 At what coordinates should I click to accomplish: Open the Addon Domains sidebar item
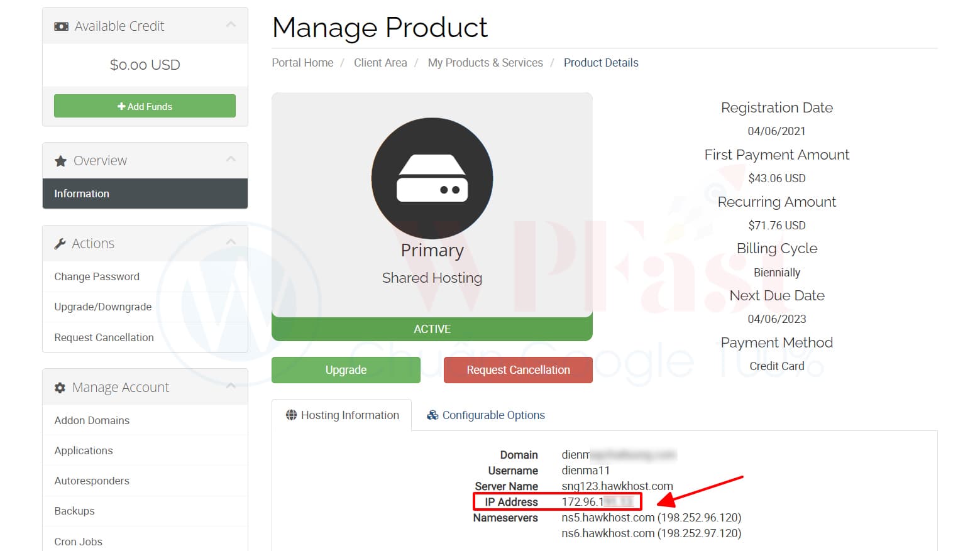pos(92,420)
